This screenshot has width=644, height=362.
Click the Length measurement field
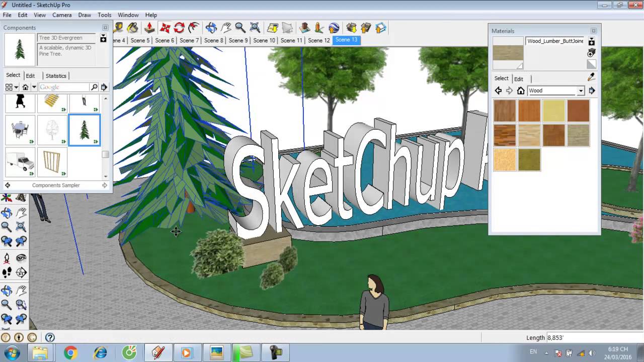pyautogui.click(x=594, y=338)
